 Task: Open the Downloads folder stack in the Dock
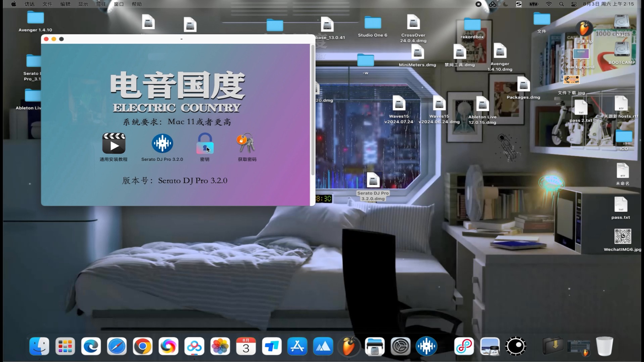[553, 346]
